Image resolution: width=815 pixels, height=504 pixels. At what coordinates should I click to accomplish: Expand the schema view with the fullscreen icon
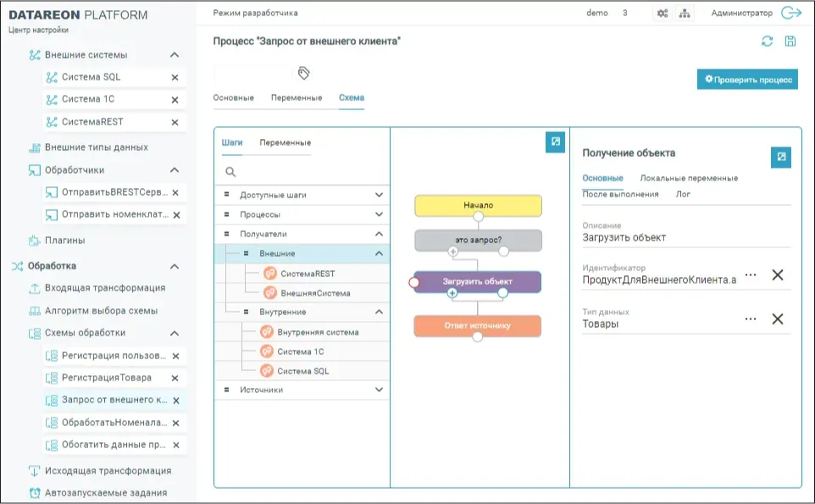click(x=555, y=142)
